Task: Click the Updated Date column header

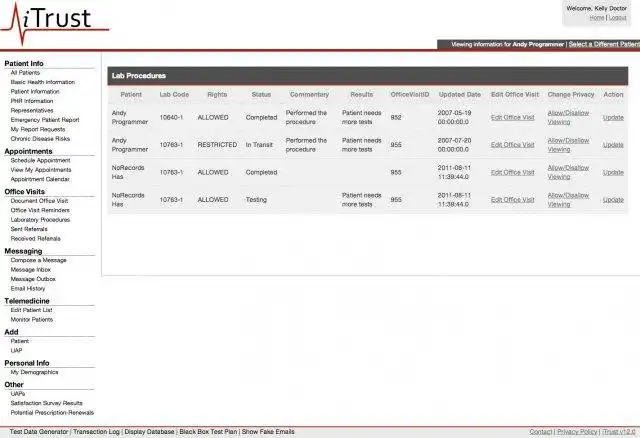Action: (460, 94)
